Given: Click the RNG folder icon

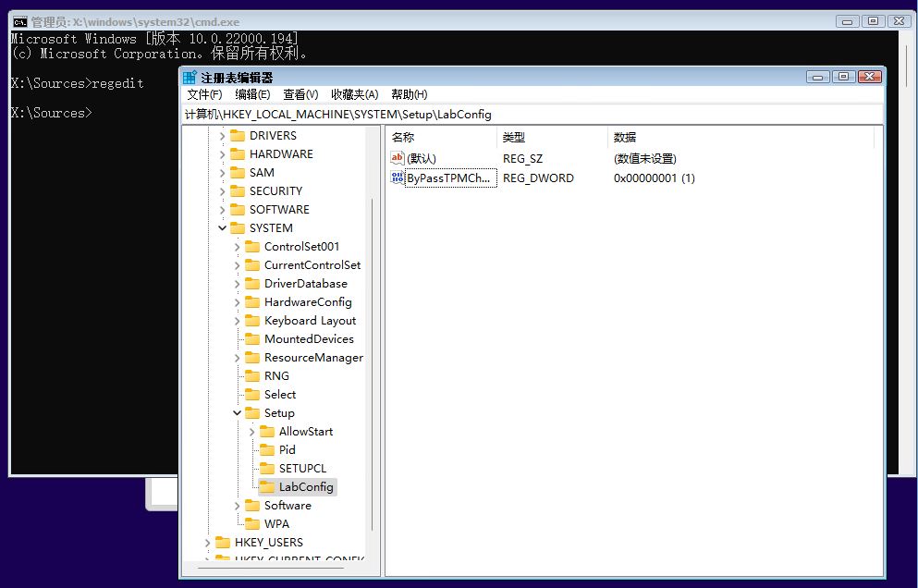Looking at the screenshot, I should pyautogui.click(x=251, y=376).
